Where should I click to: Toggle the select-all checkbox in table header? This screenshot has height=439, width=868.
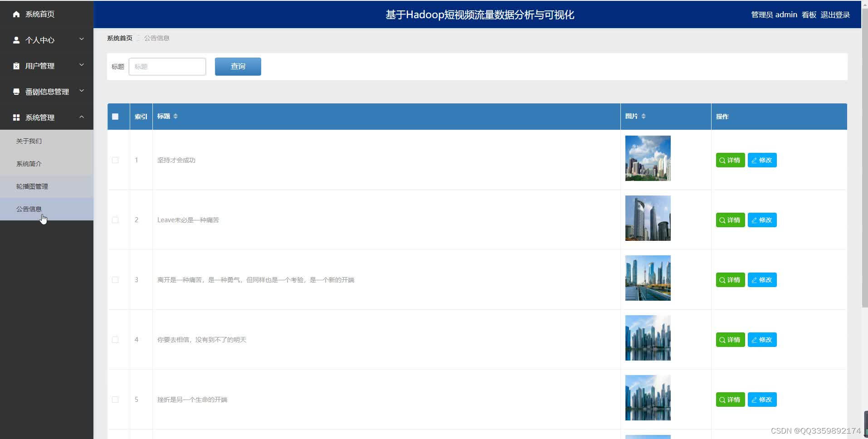[x=115, y=117]
